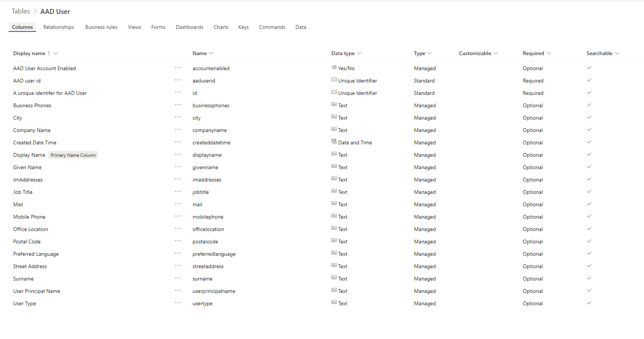Open ellipsis menu for Given Name row
644x339 pixels.
coord(178,167)
